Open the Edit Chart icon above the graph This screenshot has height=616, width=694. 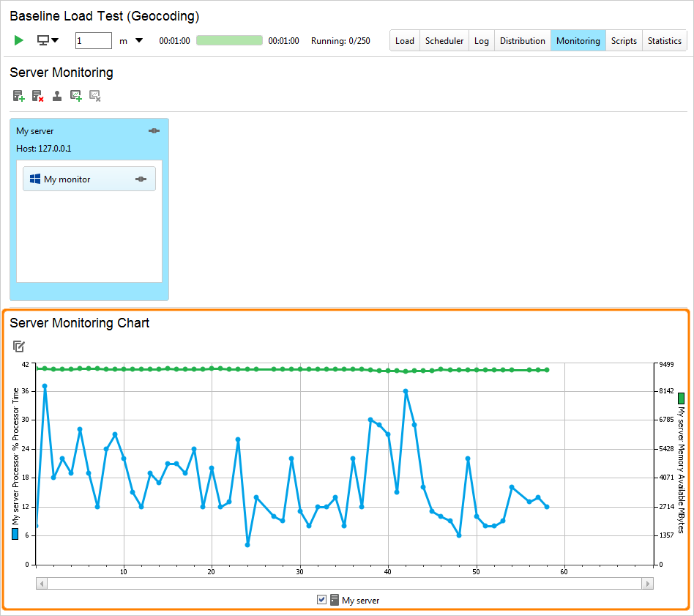(19, 346)
